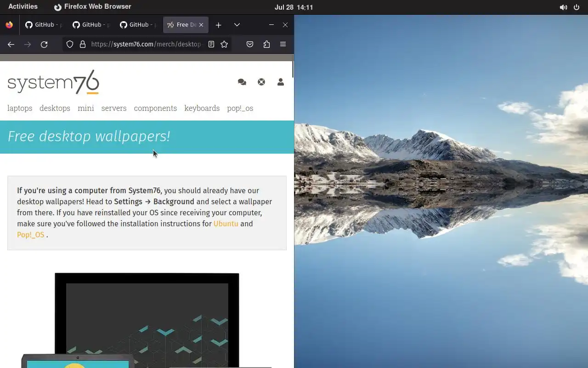This screenshot has width=588, height=368.
Task: Open the Activities overview
Action: tap(23, 6)
